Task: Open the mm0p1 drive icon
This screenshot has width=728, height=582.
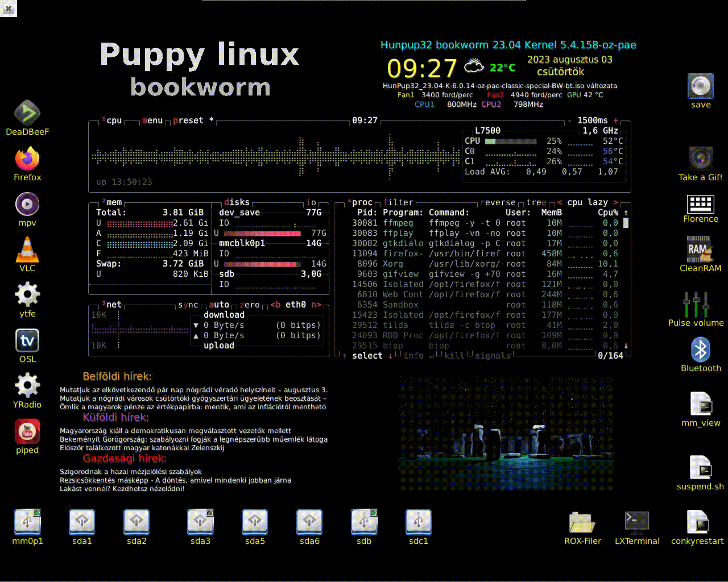Action: click(x=27, y=522)
